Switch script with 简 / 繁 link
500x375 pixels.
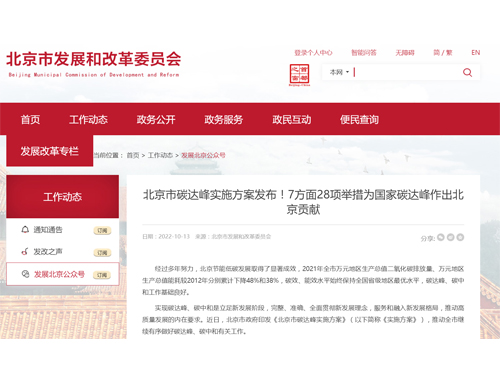coord(443,53)
